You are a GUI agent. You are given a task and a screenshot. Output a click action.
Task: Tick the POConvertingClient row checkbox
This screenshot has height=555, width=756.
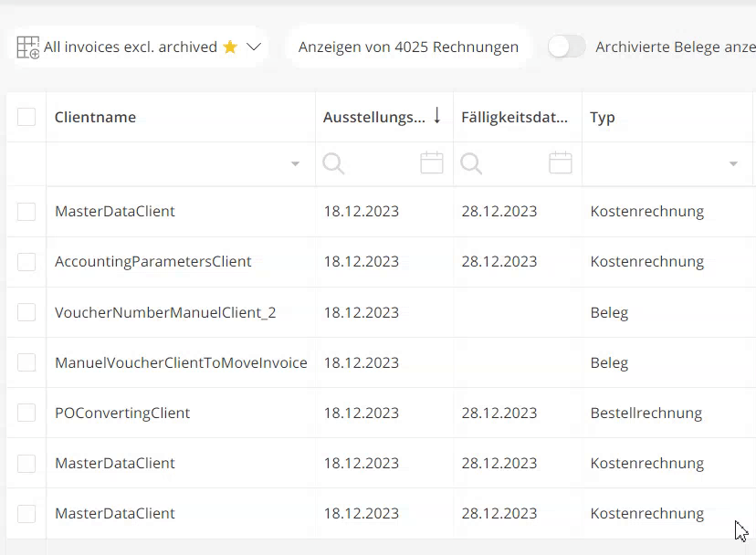pos(26,413)
